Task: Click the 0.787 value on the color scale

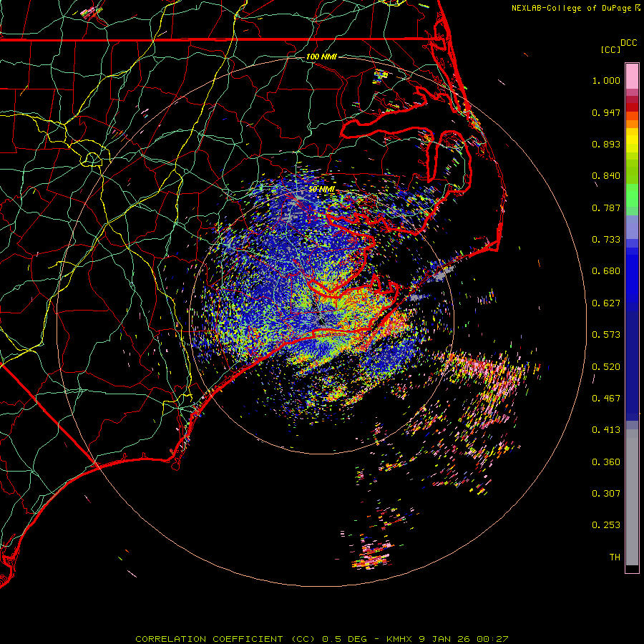Action: point(606,208)
